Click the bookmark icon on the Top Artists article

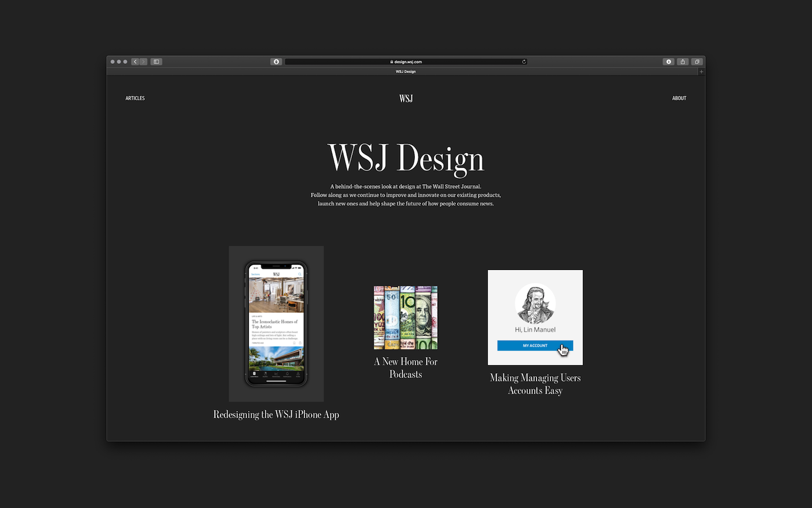pos(295,343)
